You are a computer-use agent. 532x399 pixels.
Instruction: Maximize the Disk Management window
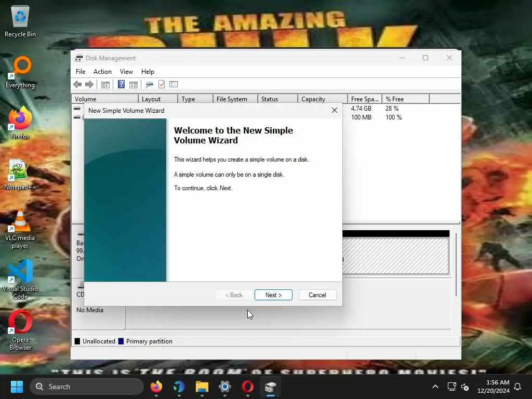[425, 58]
